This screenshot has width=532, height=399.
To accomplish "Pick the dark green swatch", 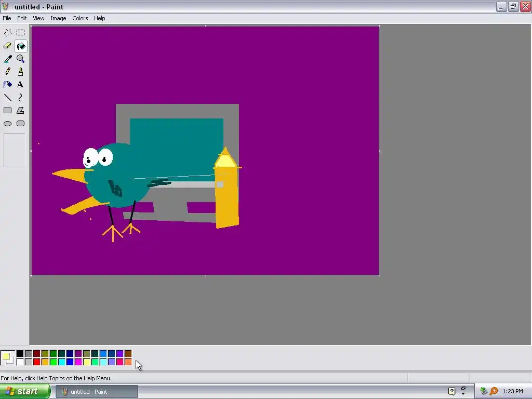I will click(54, 354).
